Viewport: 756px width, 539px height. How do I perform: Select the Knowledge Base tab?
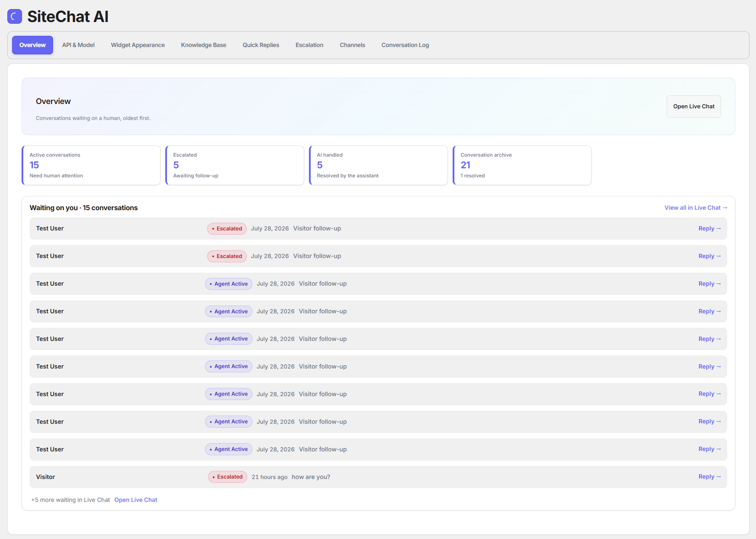[204, 45]
